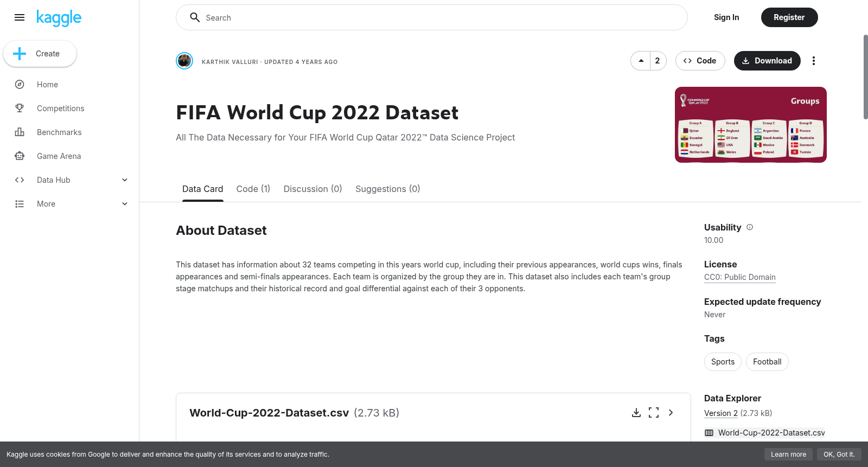Switch to the Code (1) tab
Screen dimensions: 868x467
click(x=253, y=189)
